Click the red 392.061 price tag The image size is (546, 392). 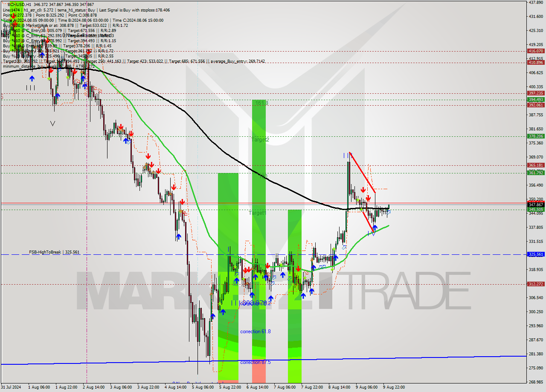tap(536, 105)
